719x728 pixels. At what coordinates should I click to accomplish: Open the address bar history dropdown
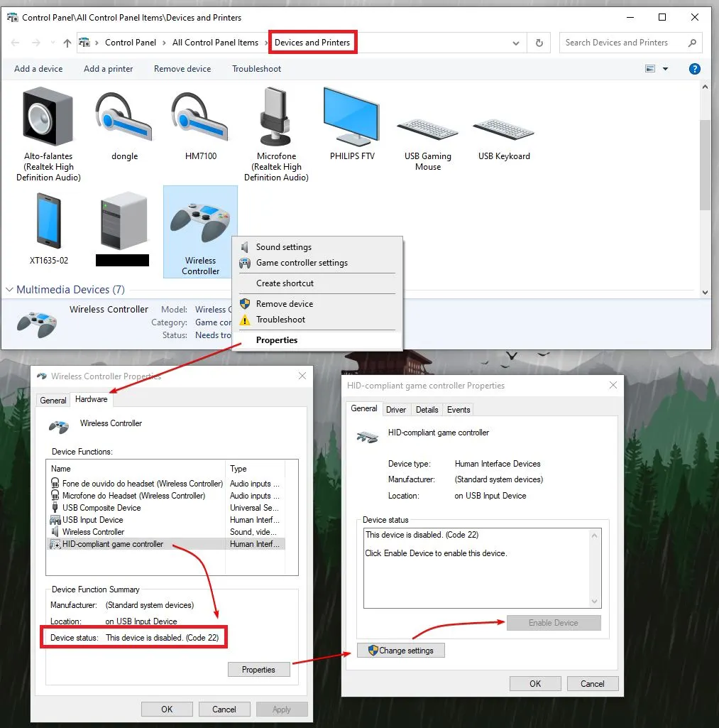pos(516,43)
